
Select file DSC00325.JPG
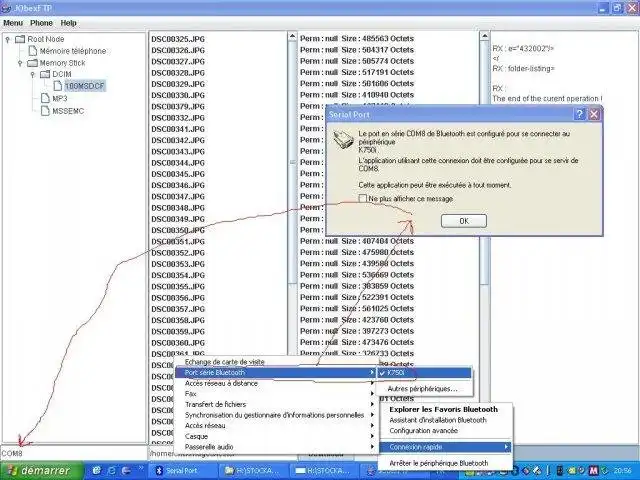[x=178, y=39]
